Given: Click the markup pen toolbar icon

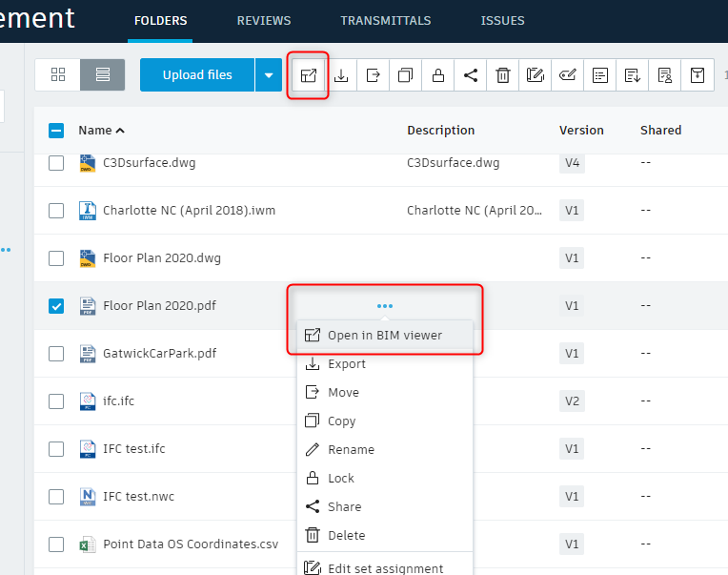Looking at the screenshot, I should click(x=567, y=75).
